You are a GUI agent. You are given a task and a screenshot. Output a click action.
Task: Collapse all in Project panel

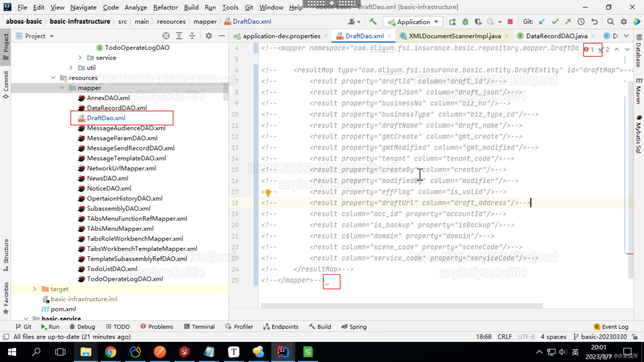click(x=192, y=36)
